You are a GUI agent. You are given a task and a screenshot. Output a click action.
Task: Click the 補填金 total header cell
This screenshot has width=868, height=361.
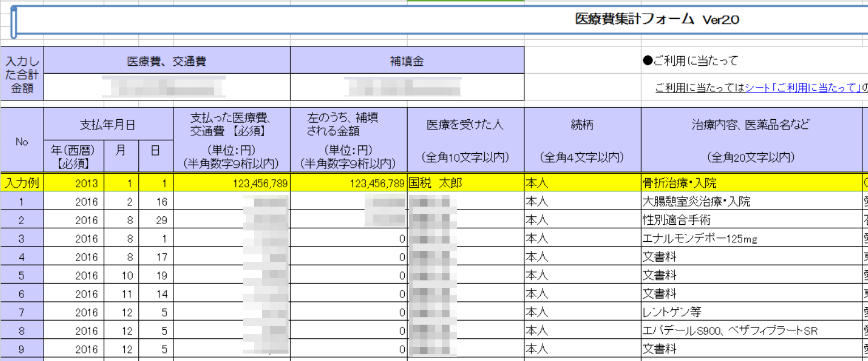[x=407, y=61]
